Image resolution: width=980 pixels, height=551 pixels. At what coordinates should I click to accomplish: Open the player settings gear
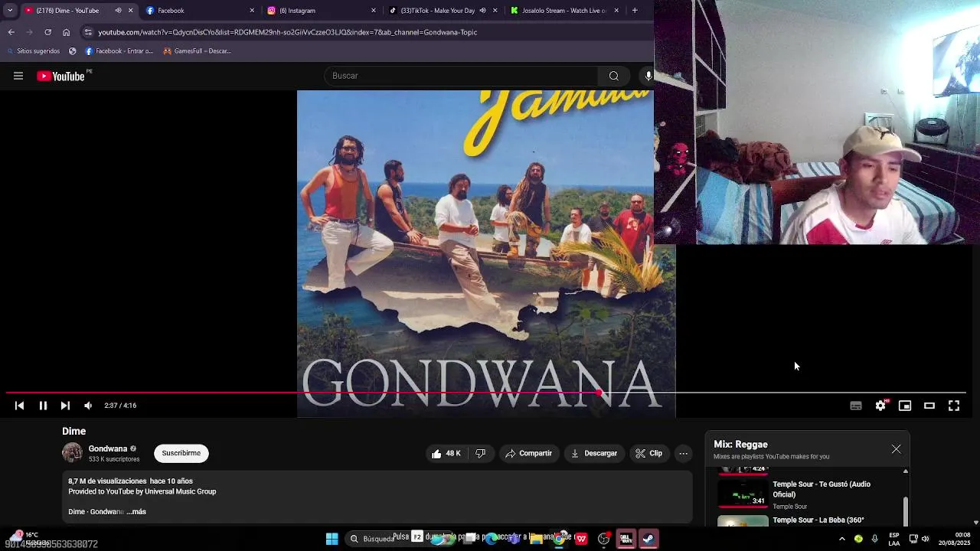[x=880, y=406]
